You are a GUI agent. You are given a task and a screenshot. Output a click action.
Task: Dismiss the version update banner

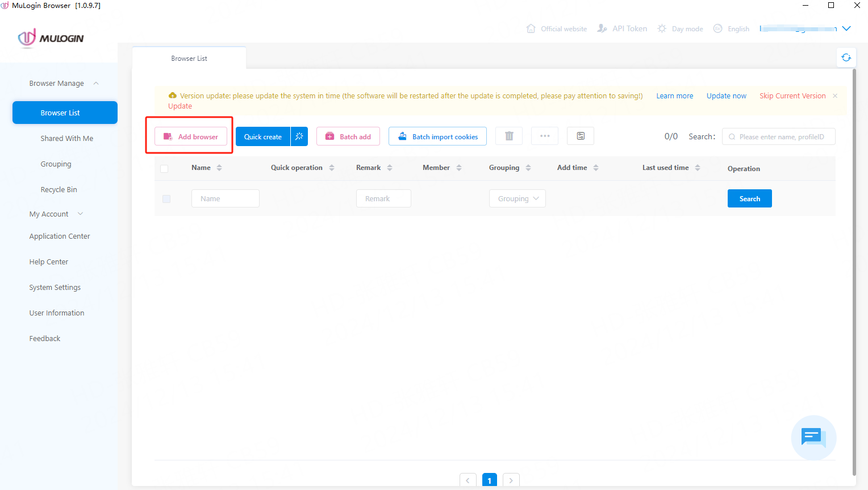[835, 96]
